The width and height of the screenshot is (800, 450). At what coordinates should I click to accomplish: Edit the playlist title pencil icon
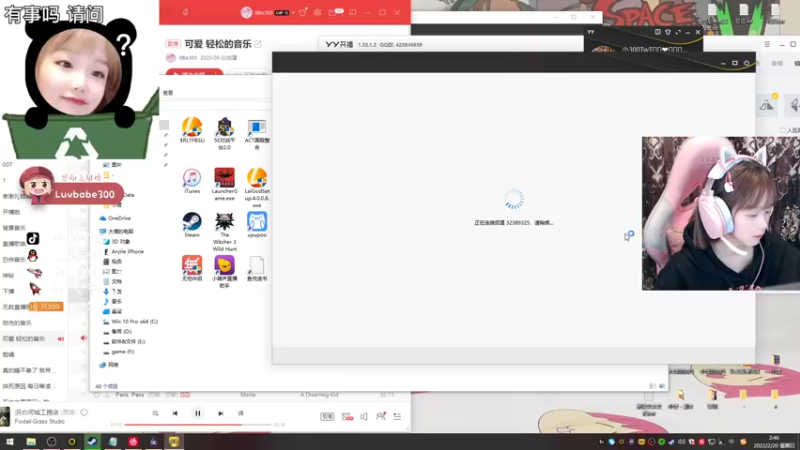click(x=258, y=44)
